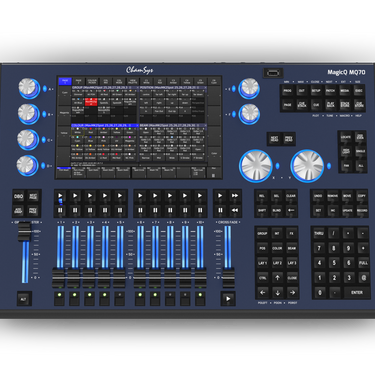Click the red highlighted cell on touchscreen

click(x=91, y=102)
